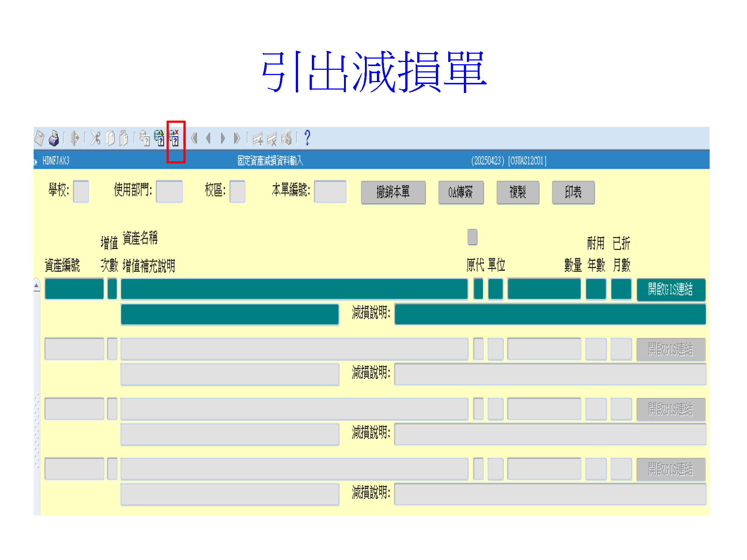
Task: Click the Cut scissors icon
Action: click(96, 139)
